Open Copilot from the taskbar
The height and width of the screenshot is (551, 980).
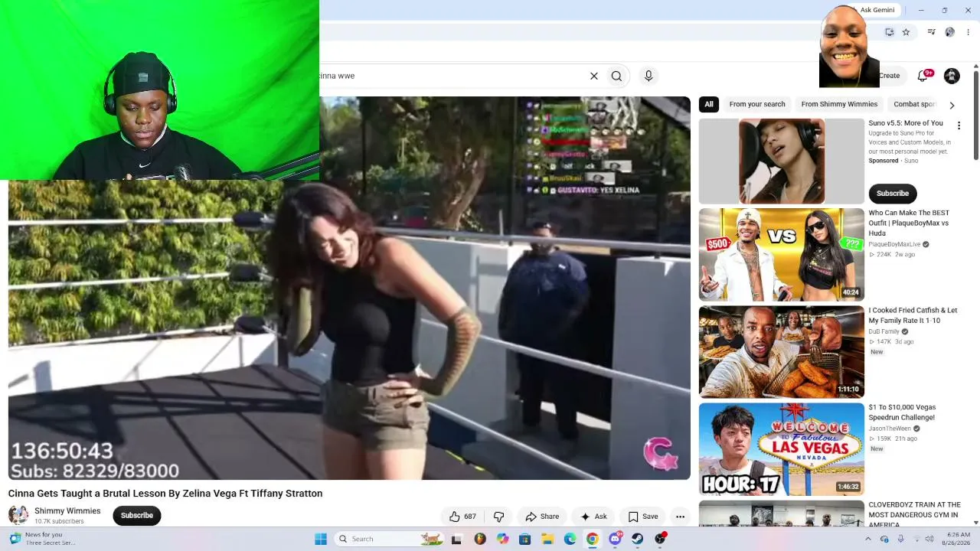[x=502, y=539]
